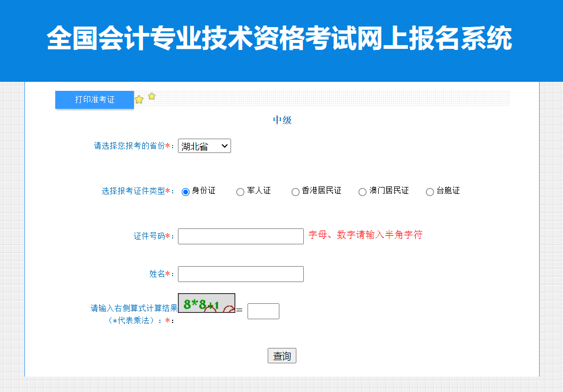The width and height of the screenshot is (563, 392).
Task: Click the first yellow star icon
Action: pos(139,98)
